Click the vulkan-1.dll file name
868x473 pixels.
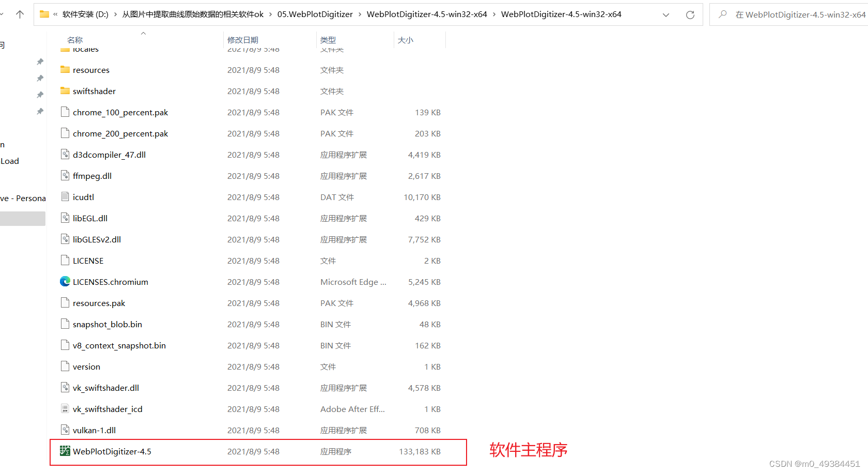point(94,431)
